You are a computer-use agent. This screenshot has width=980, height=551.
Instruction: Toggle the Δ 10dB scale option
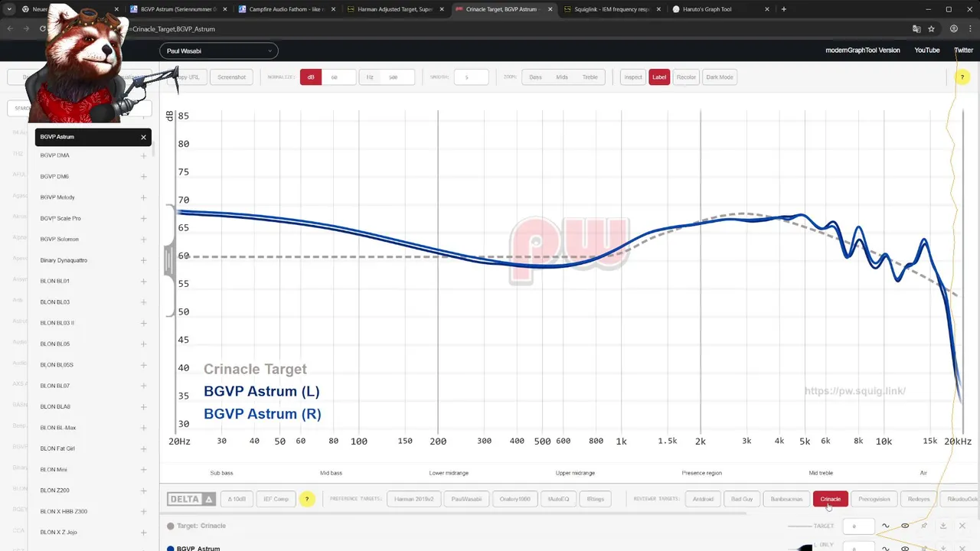[237, 499]
